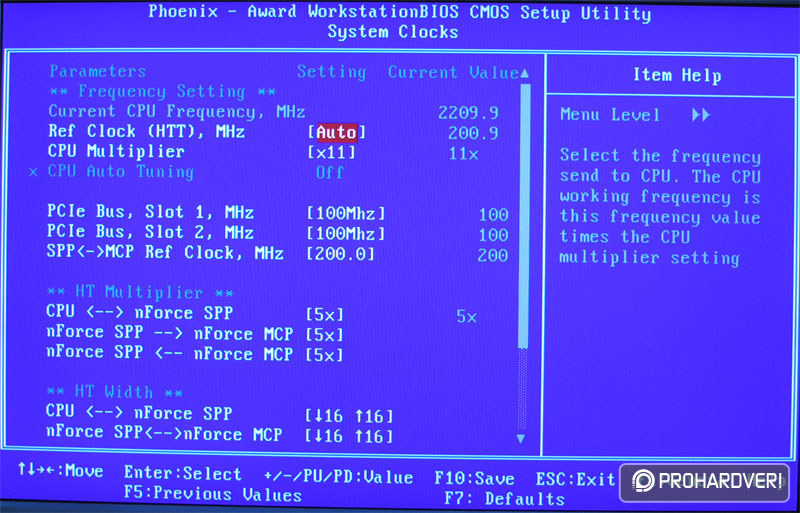Click the vertical scrollbar thumb
This screenshot has height=513, width=800.
(524, 216)
